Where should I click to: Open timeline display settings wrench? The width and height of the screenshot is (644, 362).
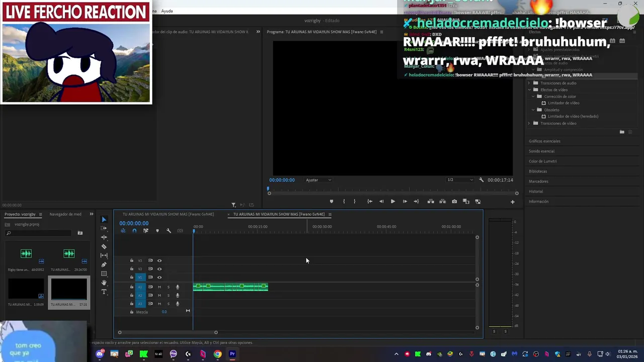tap(169, 231)
